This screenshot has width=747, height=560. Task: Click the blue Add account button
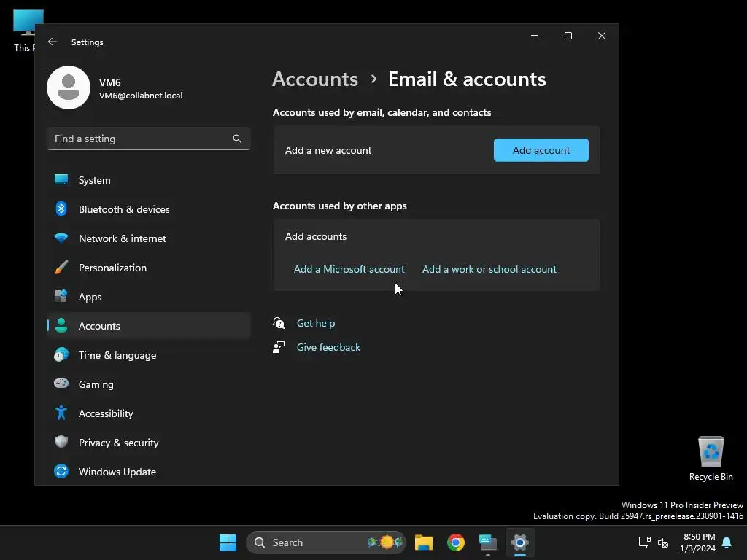point(541,150)
